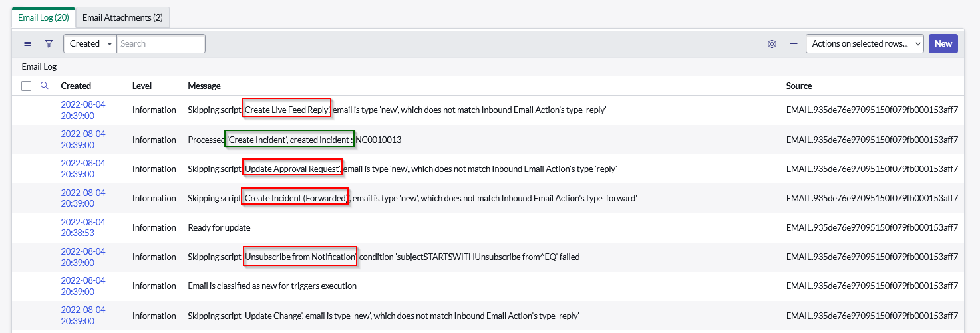
Task: Click Source value in Create Incident (Forwarded) row
Action: (x=872, y=198)
